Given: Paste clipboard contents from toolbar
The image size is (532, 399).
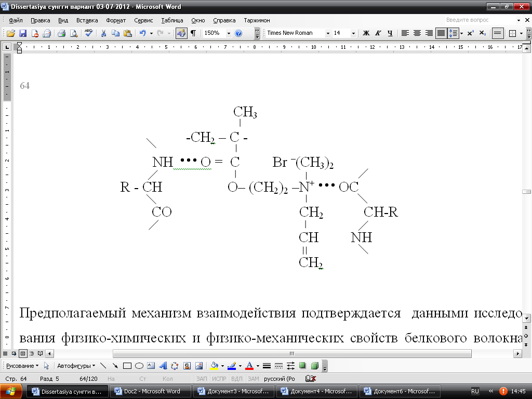Looking at the screenshot, I should 128,33.
